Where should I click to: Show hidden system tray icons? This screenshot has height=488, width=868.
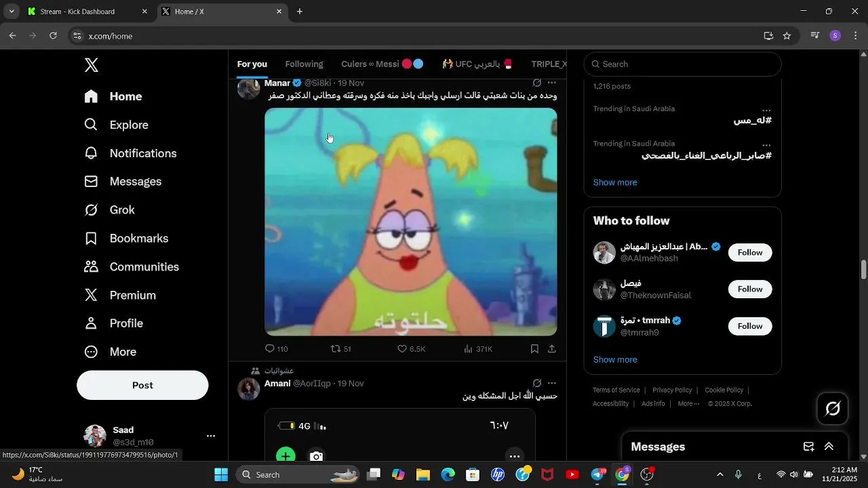click(x=719, y=474)
